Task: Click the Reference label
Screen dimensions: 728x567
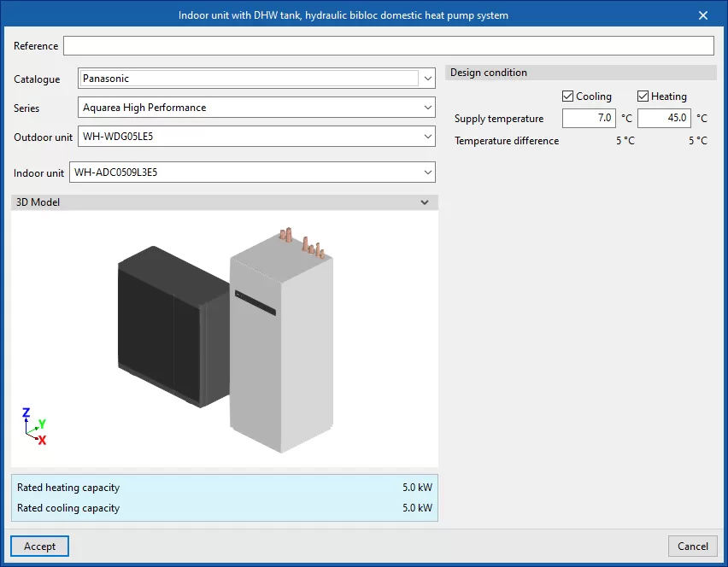Action: [36, 46]
